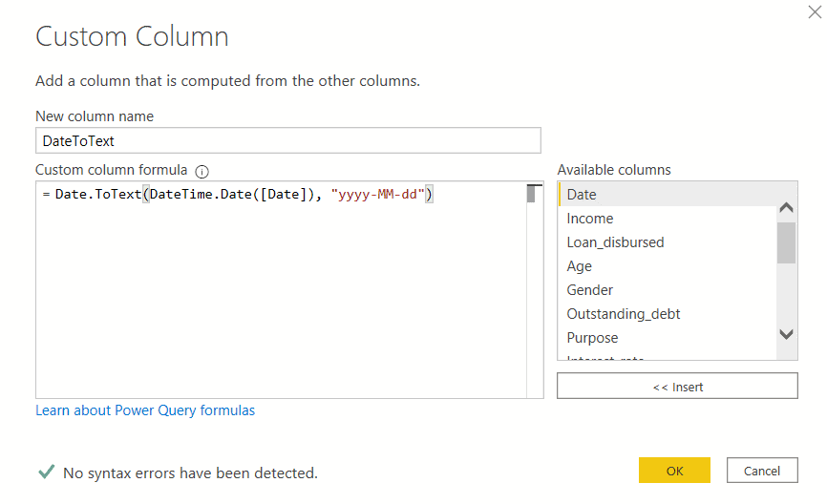Image resolution: width=827 pixels, height=504 pixels.
Task: Click the scroll up arrow of the columns list
Action: point(786,207)
